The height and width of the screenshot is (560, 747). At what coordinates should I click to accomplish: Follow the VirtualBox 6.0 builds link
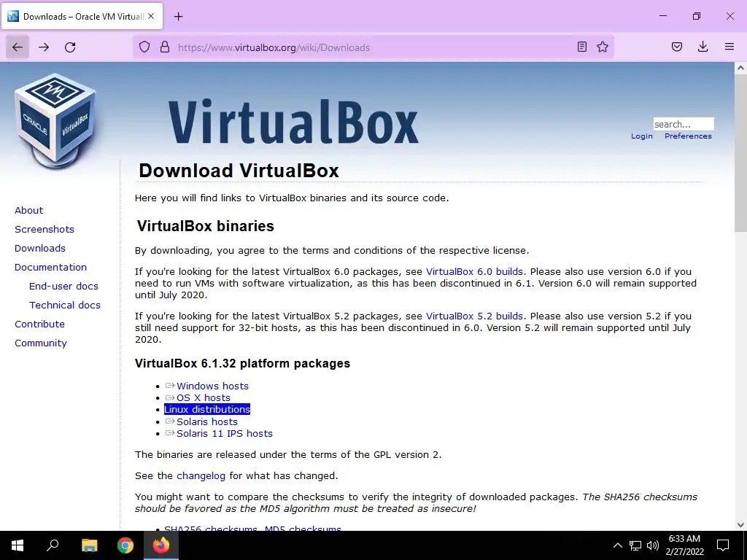pos(474,272)
